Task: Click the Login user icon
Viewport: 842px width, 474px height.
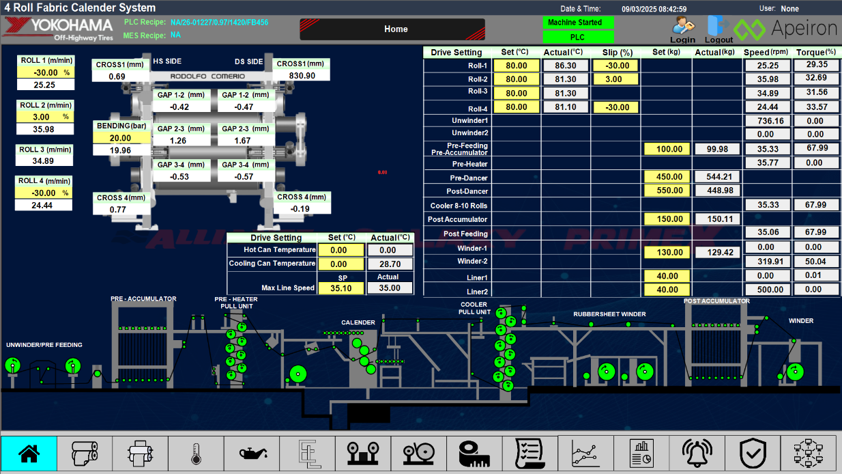Action: click(x=683, y=30)
